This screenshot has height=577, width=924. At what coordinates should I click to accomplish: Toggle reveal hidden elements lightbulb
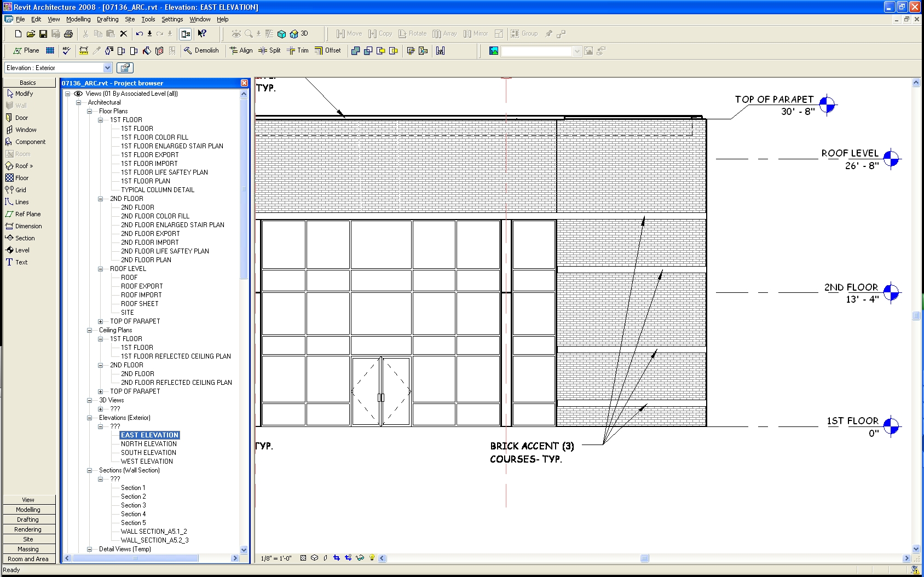pos(372,558)
